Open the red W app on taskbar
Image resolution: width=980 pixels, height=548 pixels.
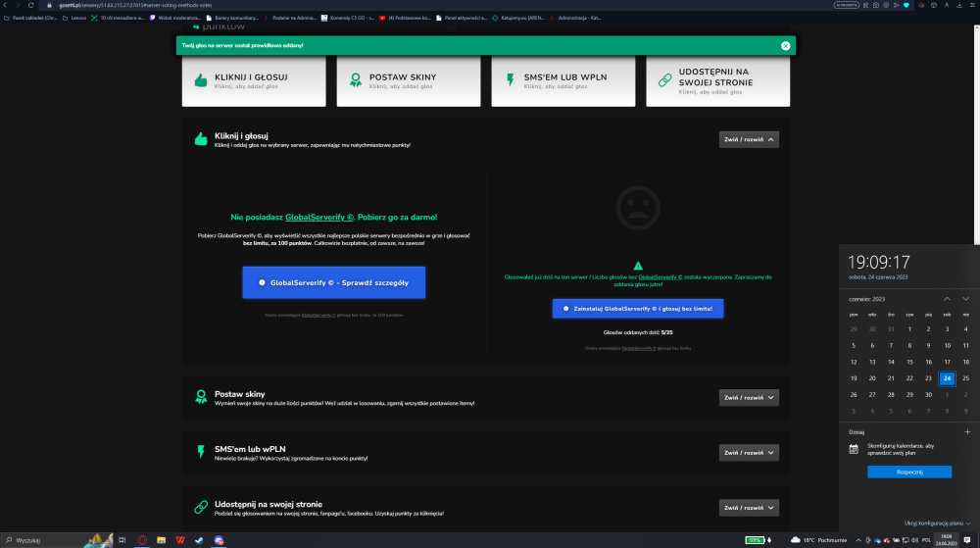(x=180, y=540)
